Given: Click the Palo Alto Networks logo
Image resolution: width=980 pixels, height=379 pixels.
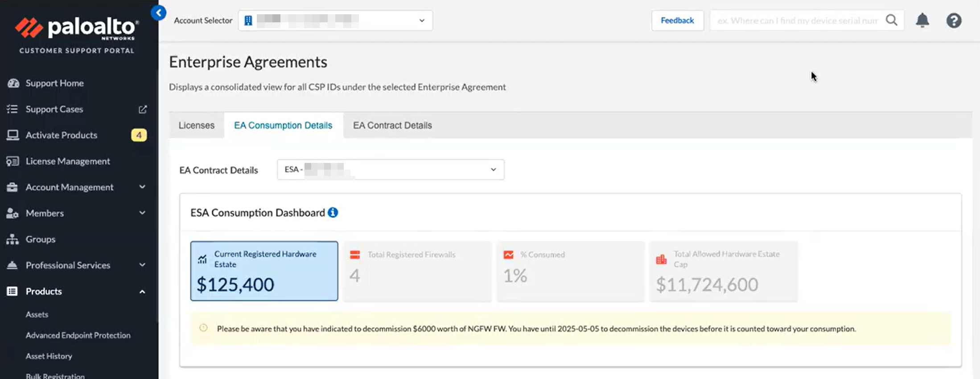Looking at the screenshot, I should point(77,29).
